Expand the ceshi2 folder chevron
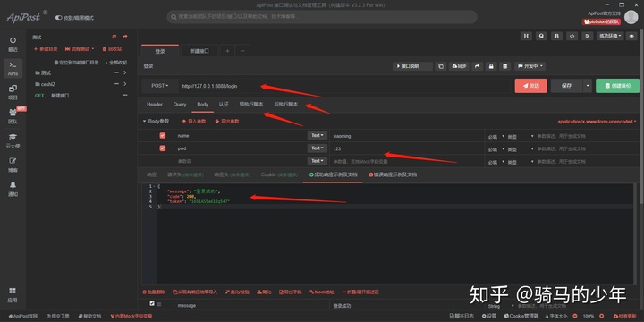Viewport: 644px width, 322px height. pos(125,84)
